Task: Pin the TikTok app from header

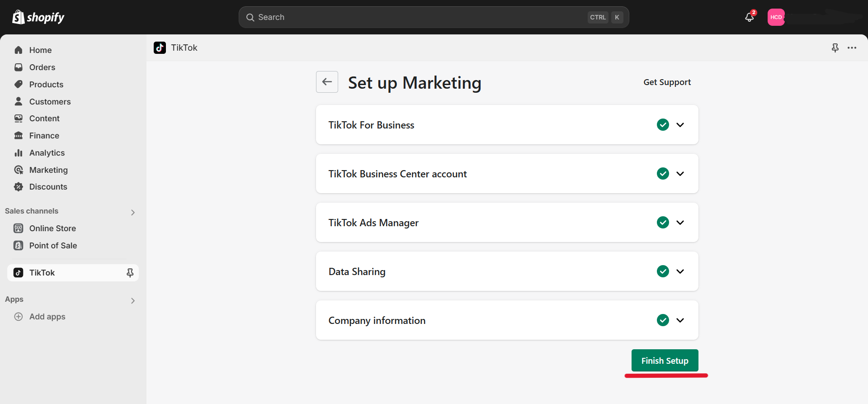Action: (x=835, y=48)
